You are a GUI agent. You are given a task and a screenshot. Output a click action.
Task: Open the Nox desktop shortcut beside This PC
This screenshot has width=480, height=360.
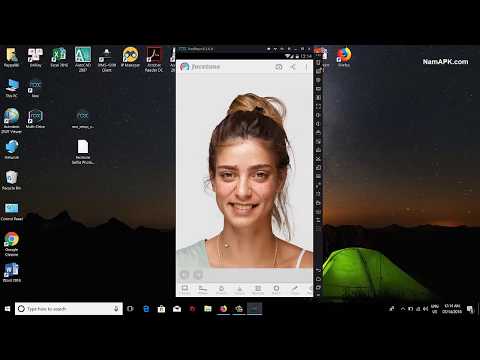(35, 88)
